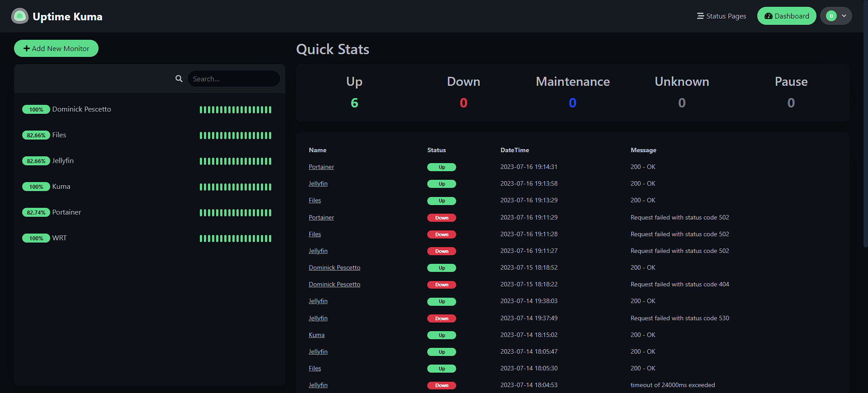
Task: Select the Dominick Pescetto monitor
Action: pyautogui.click(x=150, y=109)
